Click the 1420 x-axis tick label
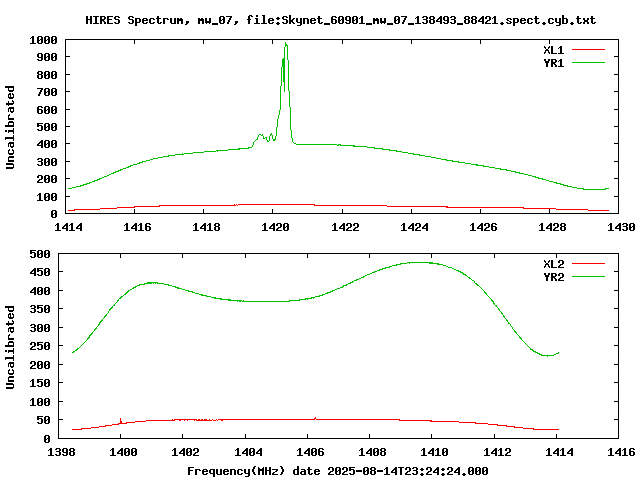Image resolution: width=640 pixels, height=480 pixels. point(275,227)
